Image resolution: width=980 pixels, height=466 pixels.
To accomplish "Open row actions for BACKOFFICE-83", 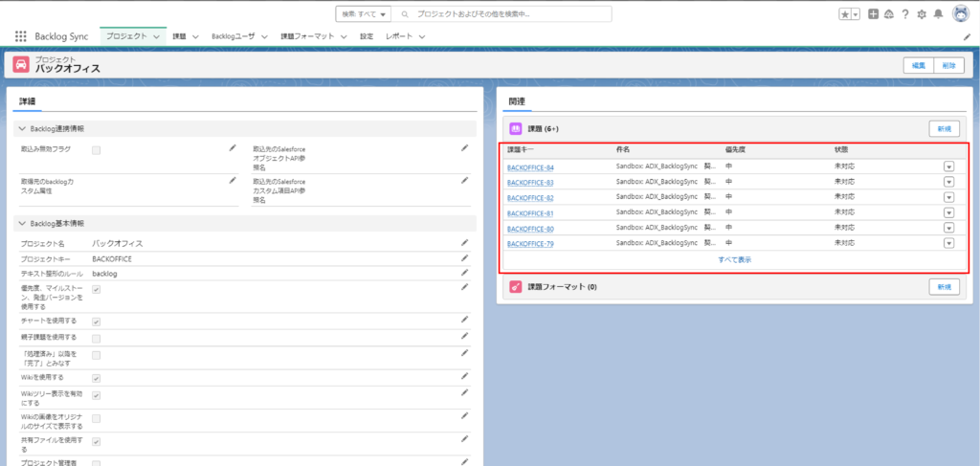I will pos(948,182).
